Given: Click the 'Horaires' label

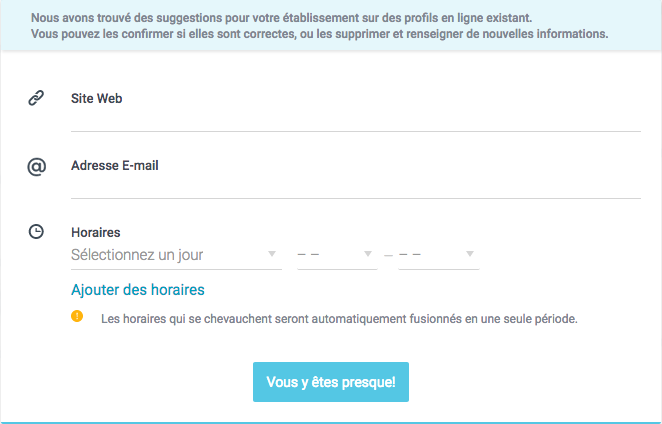Looking at the screenshot, I should coord(96,232).
